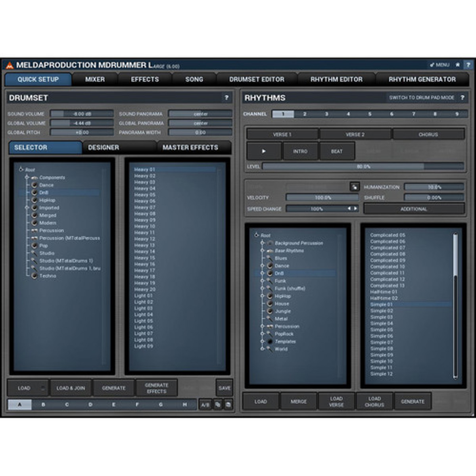Click the World drumstick icon in rhythms tree
Screen dimensions: 476x476
point(270,349)
